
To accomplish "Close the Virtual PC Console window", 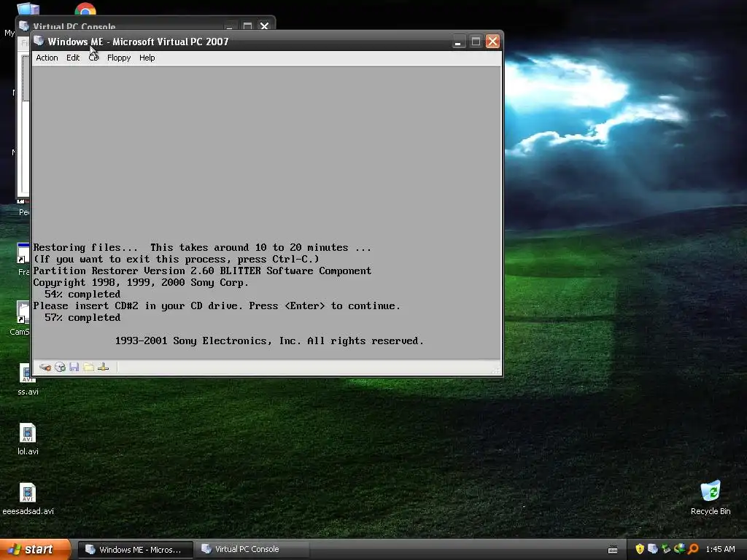I will [x=264, y=26].
